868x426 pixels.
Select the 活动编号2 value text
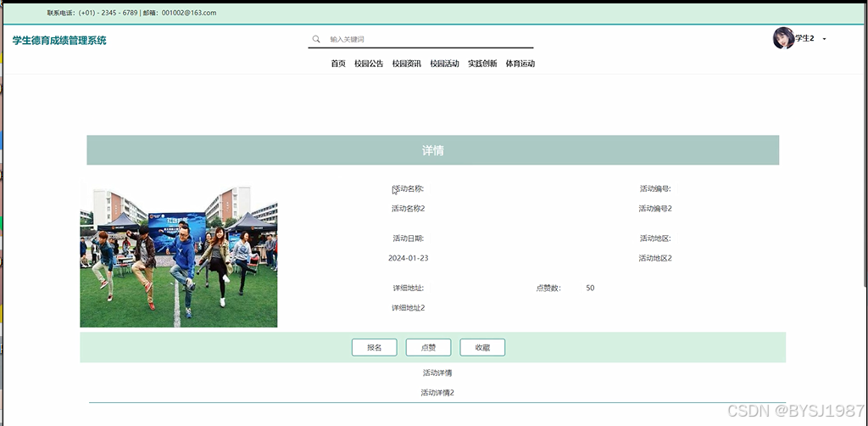(x=655, y=209)
